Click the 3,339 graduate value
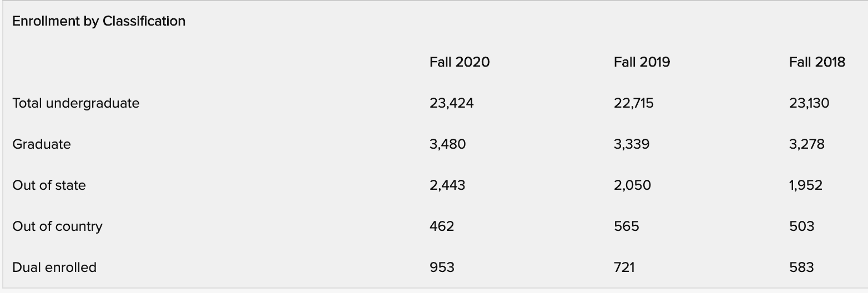 tap(632, 144)
